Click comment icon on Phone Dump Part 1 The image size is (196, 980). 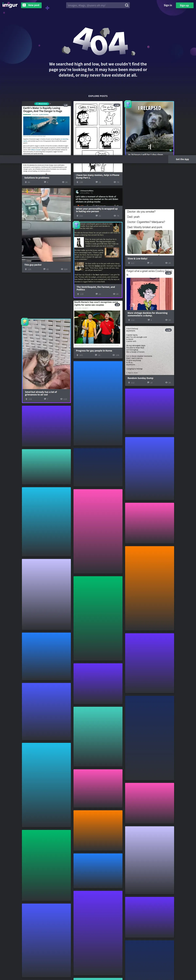[97, 182]
